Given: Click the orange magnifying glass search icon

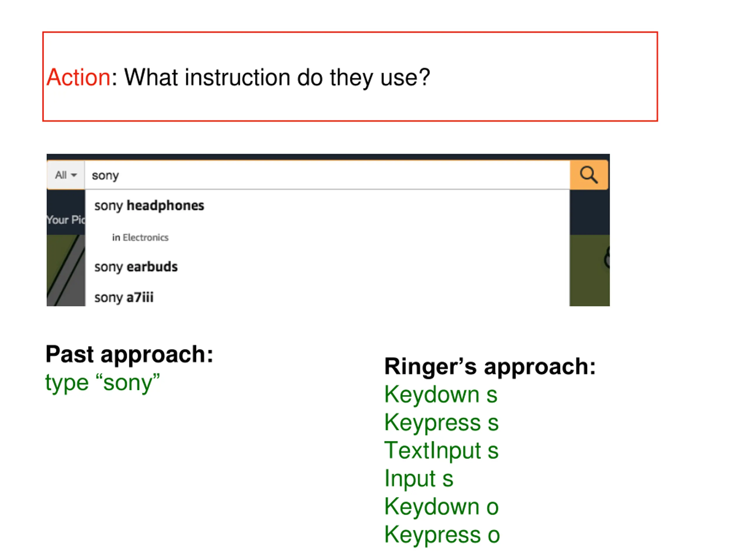Looking at the screenshot, I should pyautogui.click(x=589, y=175).
